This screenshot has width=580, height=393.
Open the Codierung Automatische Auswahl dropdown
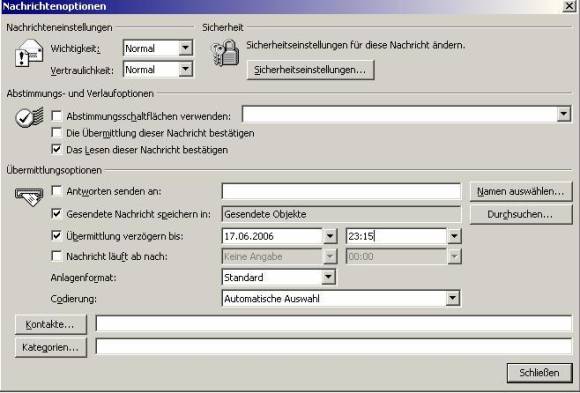coord(452,298)
